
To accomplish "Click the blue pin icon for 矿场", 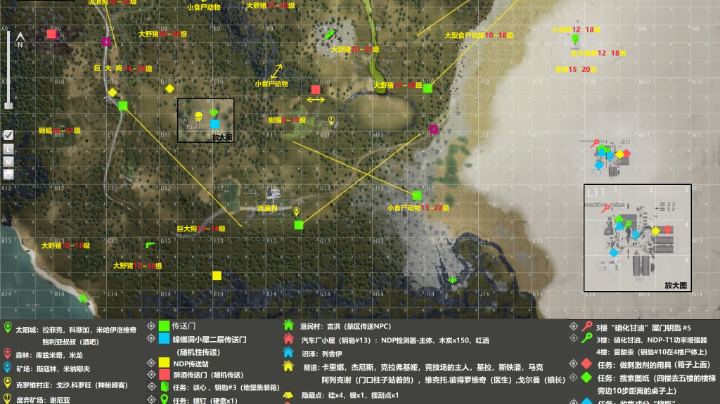I will click(7, 367).
